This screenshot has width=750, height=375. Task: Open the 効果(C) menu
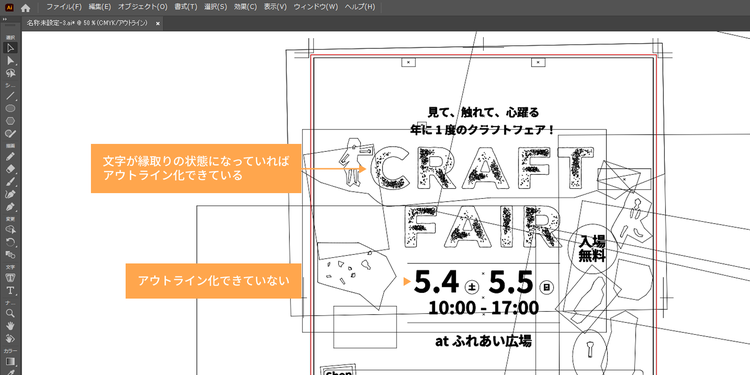pos(245,7)
